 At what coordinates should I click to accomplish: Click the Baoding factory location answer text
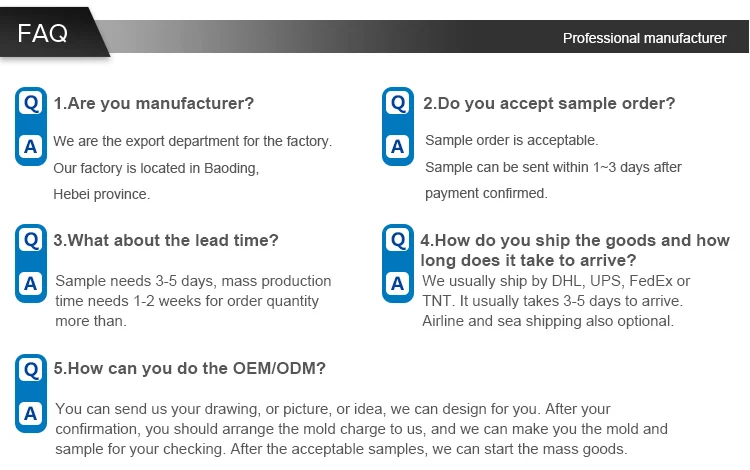[156, 168]
